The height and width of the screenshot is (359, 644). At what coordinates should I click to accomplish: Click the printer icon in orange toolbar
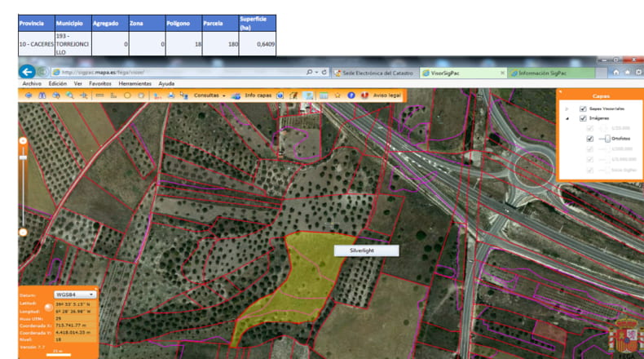coord(171,95)
